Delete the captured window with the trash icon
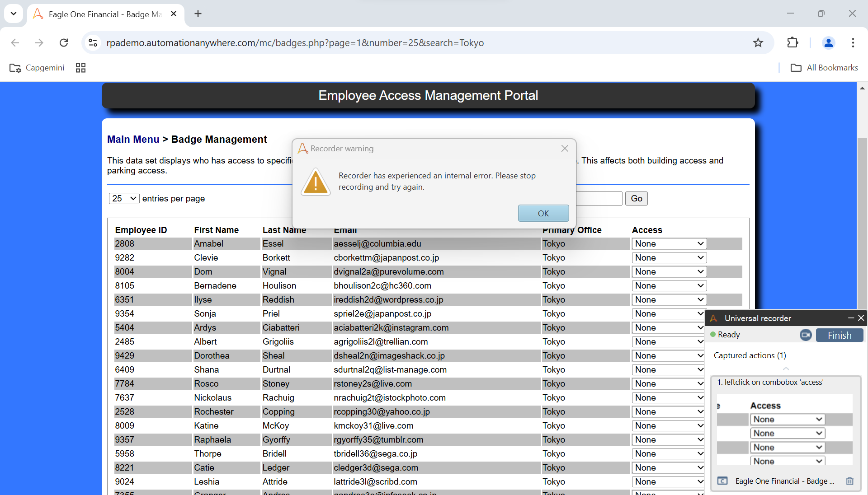Screen dimensions: 868x495 [850, 481]
